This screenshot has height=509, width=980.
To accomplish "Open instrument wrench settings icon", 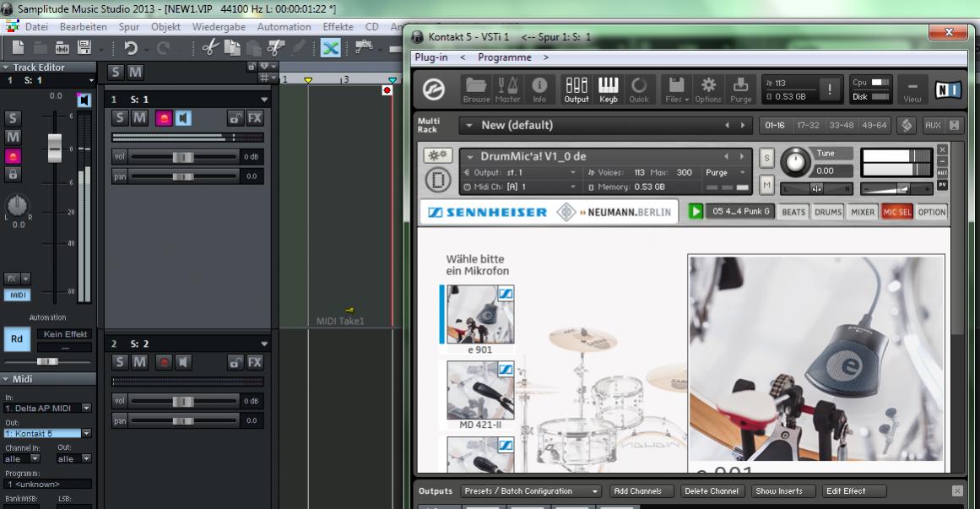I will click(x=437, y=155).
